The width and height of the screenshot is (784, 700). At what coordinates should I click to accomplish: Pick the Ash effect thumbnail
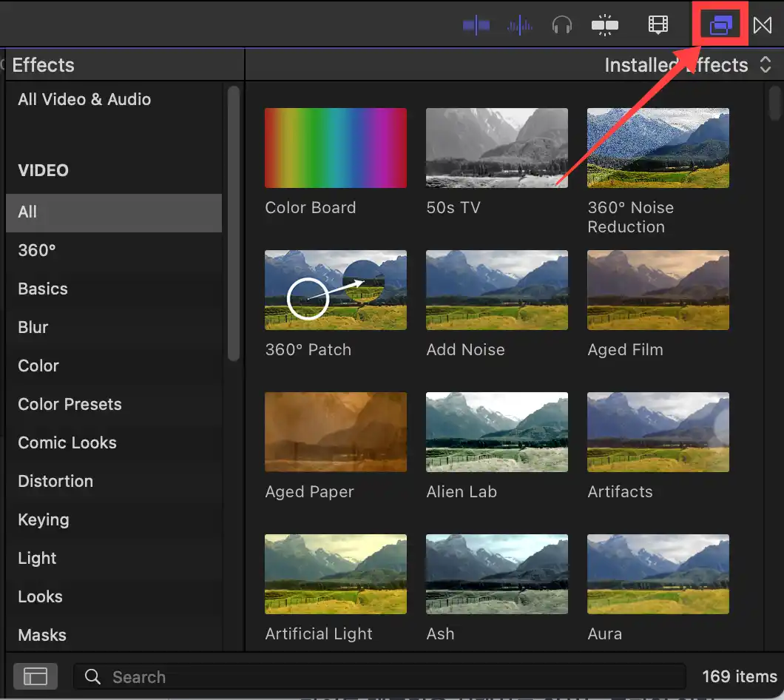[x=496, y=574]
